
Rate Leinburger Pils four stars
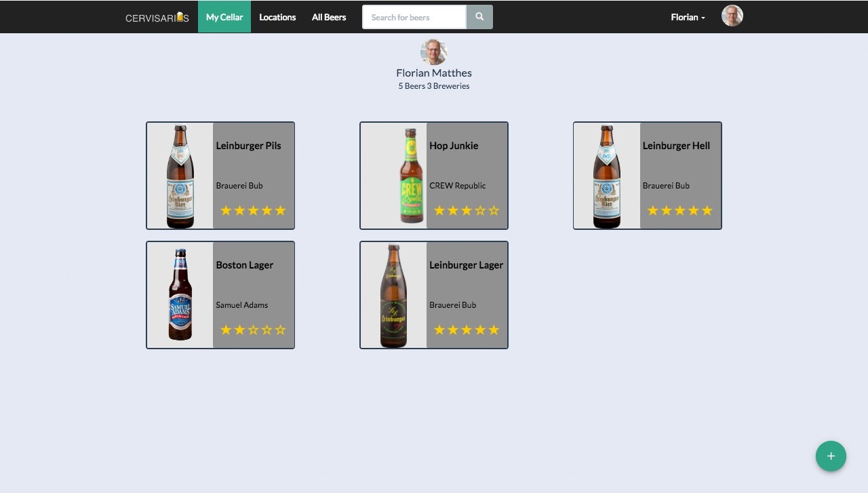click(267, 210)
